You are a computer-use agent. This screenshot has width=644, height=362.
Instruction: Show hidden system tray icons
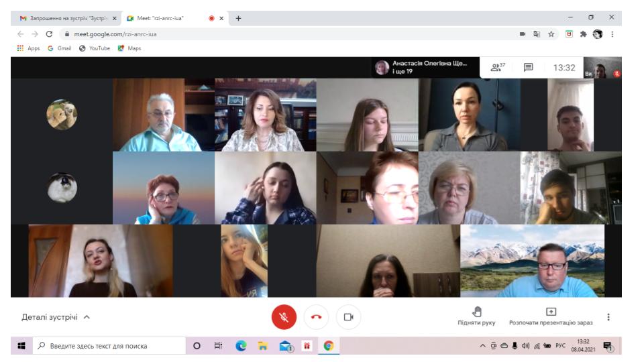tap(482, 346)
